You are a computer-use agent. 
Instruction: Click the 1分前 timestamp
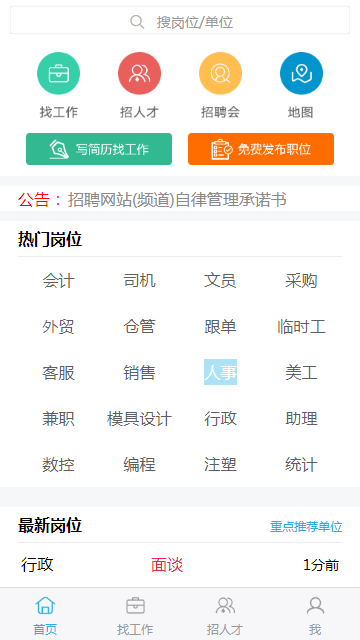321,565
